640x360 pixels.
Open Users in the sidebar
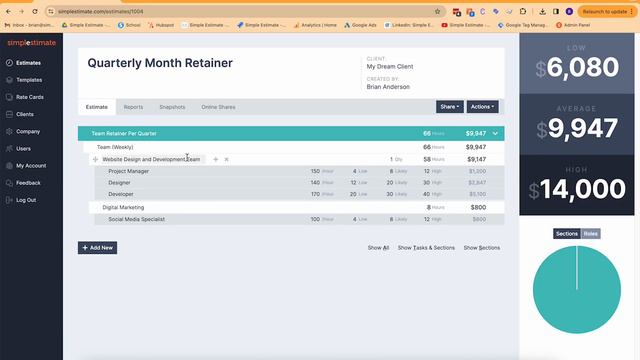click(x=18, y=149)
